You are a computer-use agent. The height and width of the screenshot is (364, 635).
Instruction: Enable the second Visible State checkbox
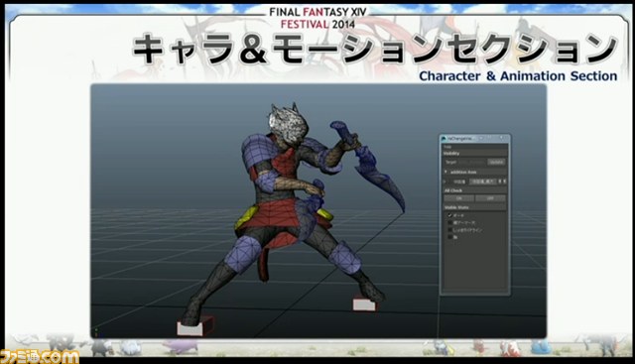point(449,223)
